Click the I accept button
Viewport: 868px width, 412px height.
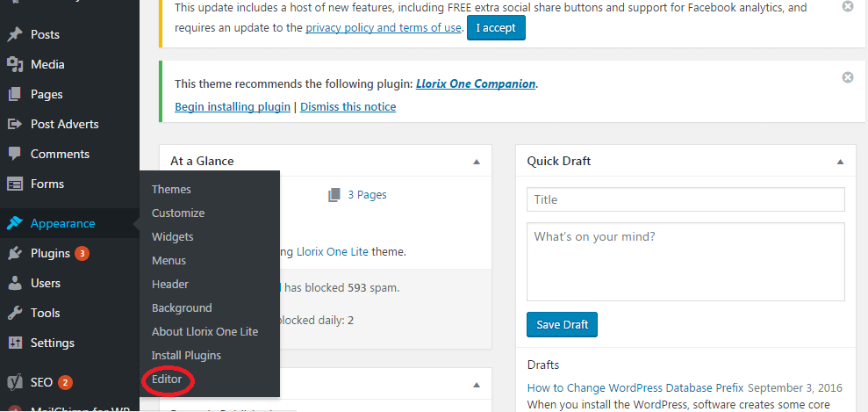[496, 28]
